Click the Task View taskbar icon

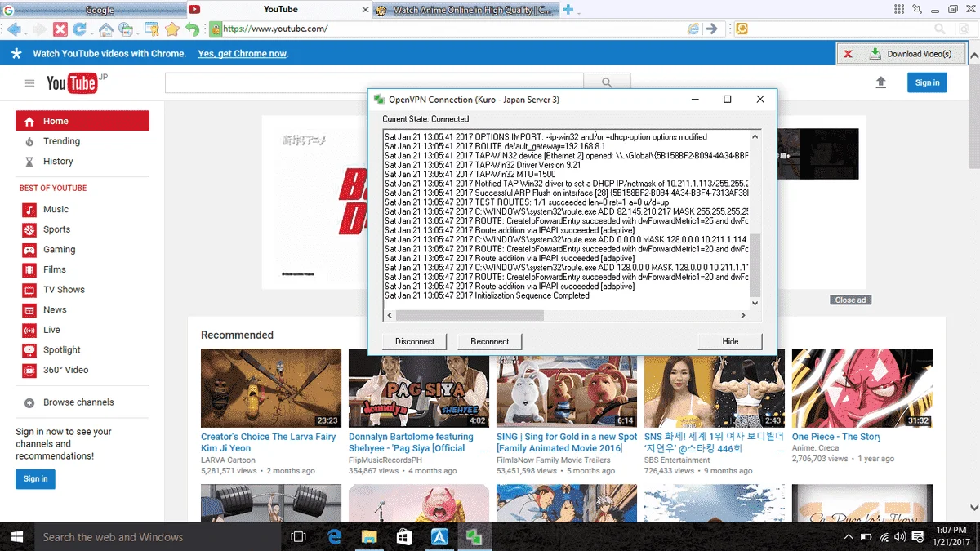point(299,536)
